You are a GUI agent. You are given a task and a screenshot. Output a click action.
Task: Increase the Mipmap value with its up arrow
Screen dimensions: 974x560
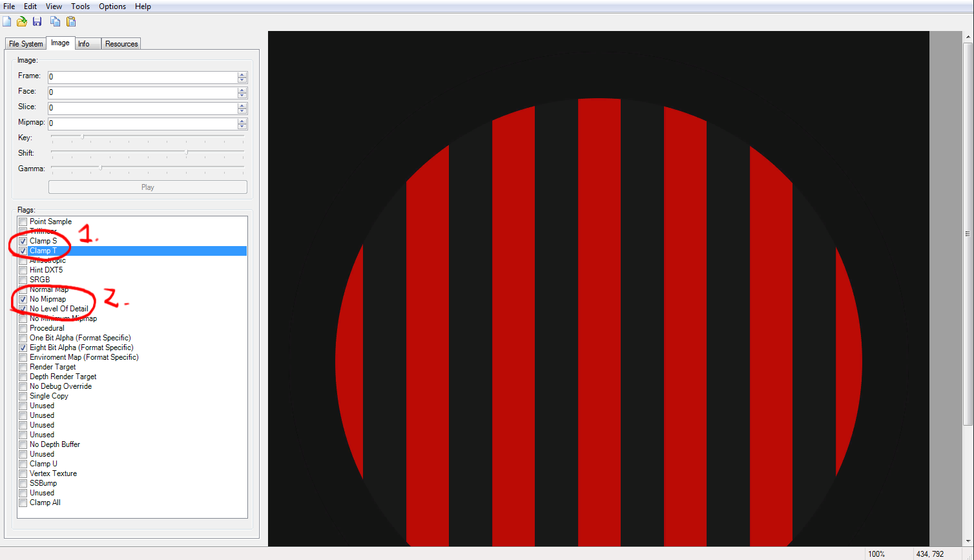(x=242, y=121)
